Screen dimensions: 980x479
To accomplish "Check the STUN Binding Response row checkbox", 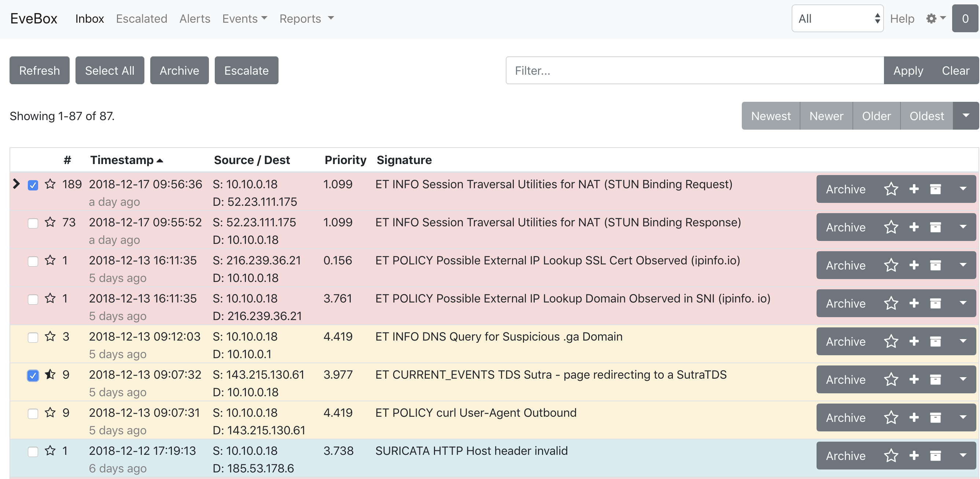I will click(x=33, y=223).
